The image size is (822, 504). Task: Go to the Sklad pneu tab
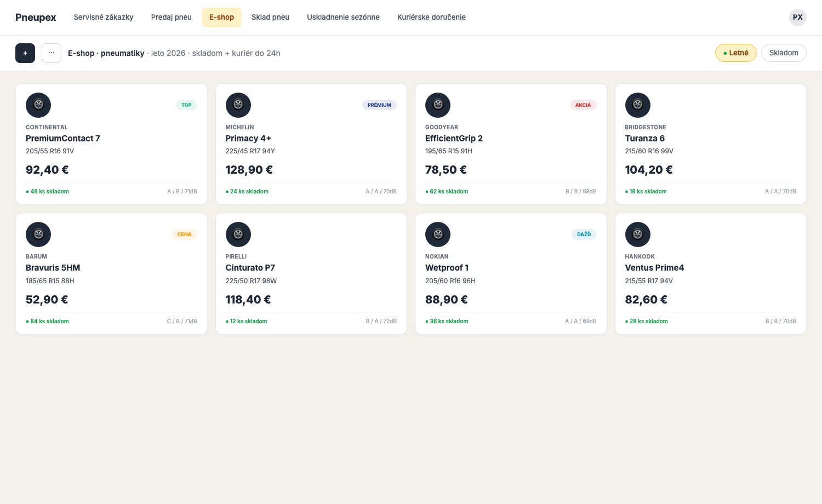click(x=270, y=18)
